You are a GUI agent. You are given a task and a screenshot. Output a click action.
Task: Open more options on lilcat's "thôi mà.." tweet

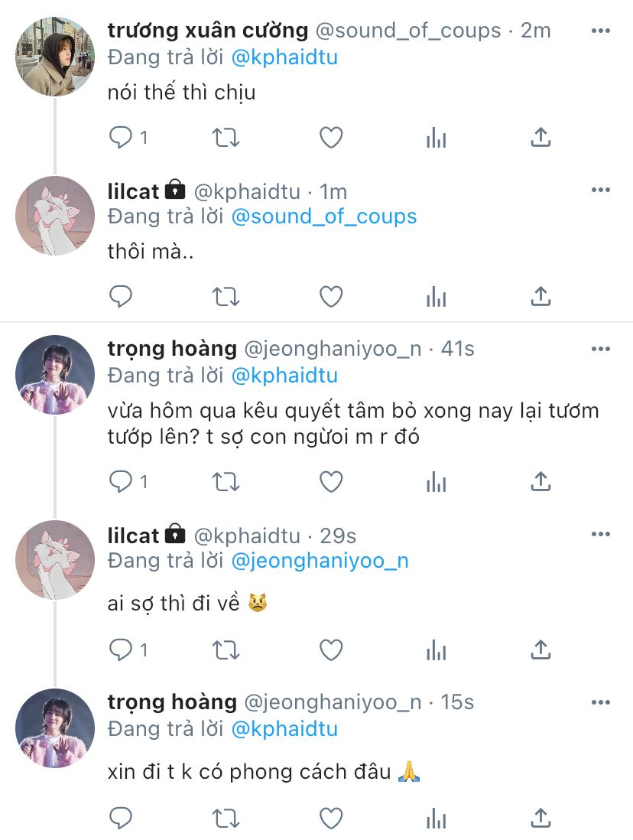pos(601,190)
